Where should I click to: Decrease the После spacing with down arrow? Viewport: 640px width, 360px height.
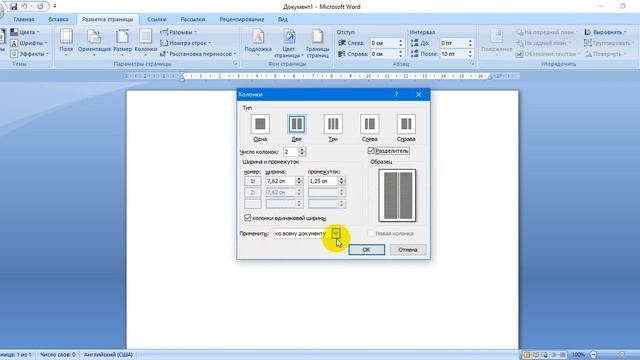[470, 56]
